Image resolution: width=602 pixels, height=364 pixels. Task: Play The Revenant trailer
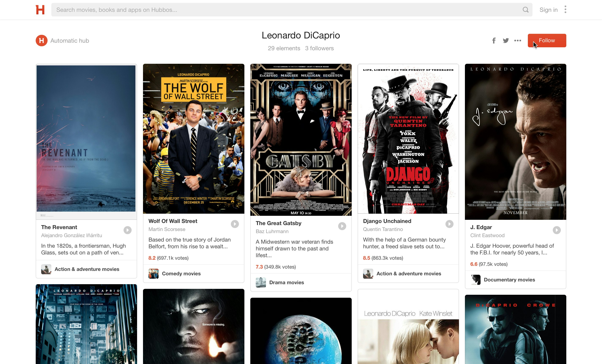[x=127, y=230]
